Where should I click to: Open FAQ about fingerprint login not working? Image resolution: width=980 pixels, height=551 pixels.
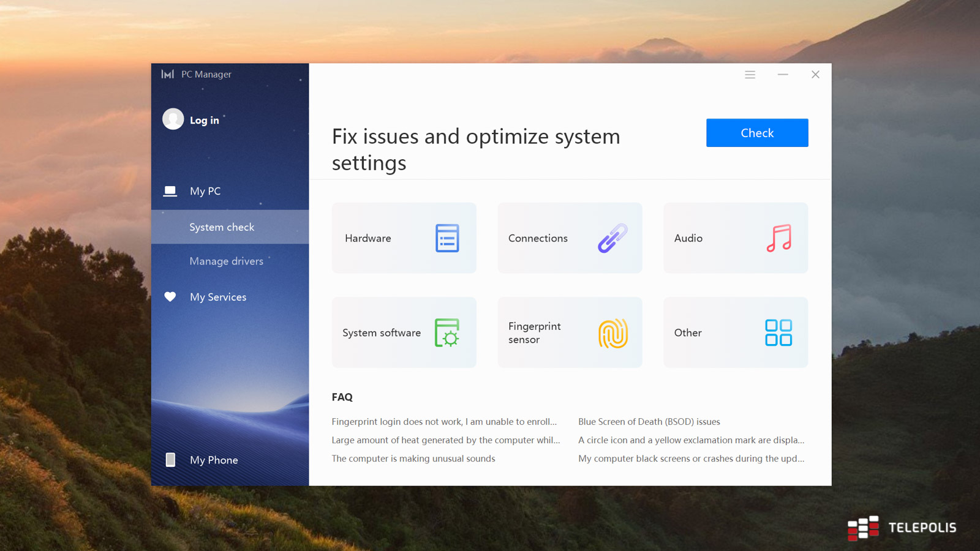pyautogui.click(x=444, y=422)
